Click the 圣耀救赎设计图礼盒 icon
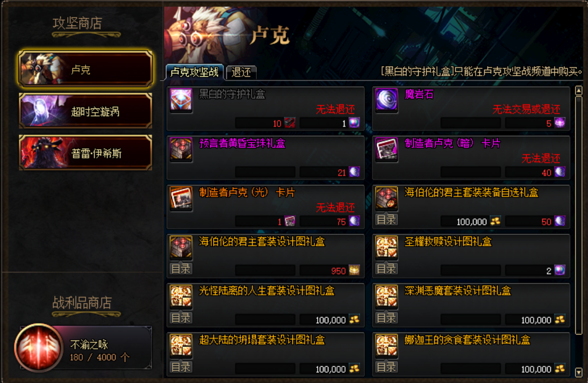This screenshot has height=383, width=588. [x=386, y=247]
